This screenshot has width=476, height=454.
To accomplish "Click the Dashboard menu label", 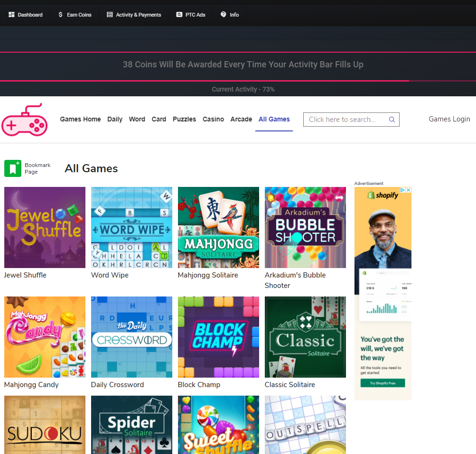I will point(30,15).
